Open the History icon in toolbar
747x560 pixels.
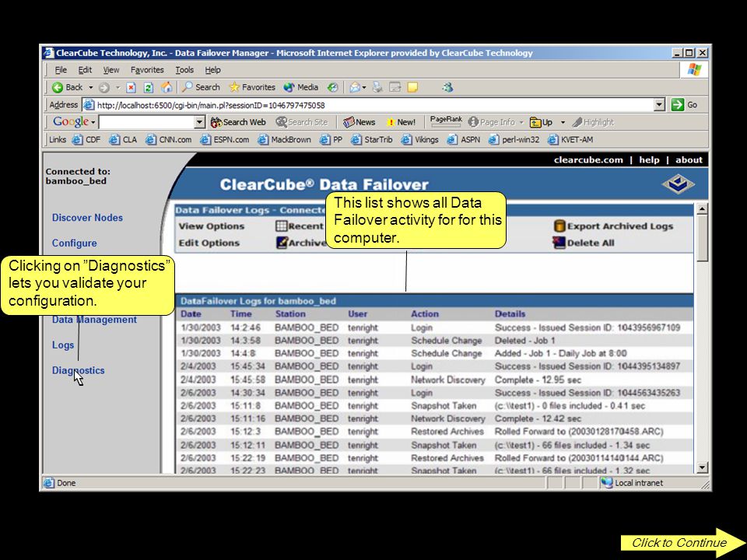(x=332, y=87)
